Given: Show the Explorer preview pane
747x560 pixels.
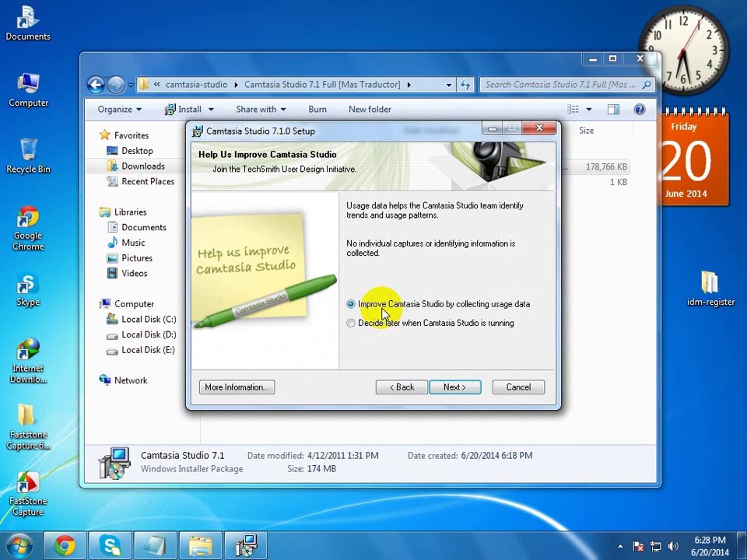Looking at the screenshot, I should [x=613, y=110].
